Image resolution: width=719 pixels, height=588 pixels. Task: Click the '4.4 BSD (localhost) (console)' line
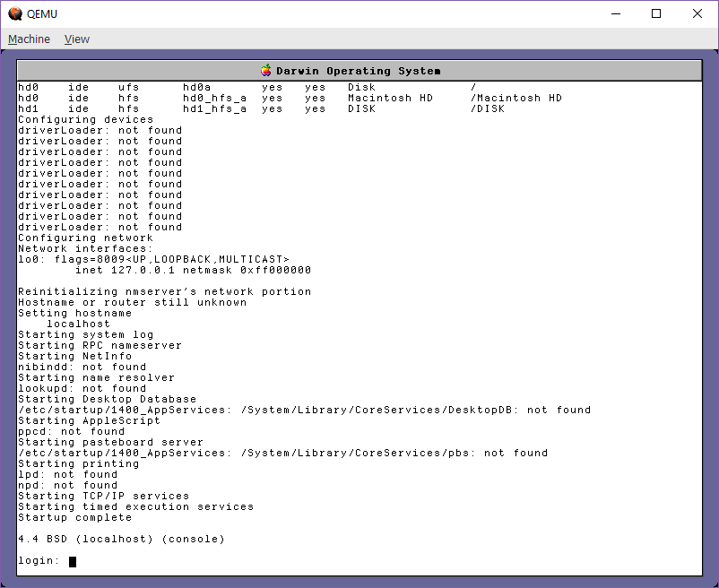point(121,539)
